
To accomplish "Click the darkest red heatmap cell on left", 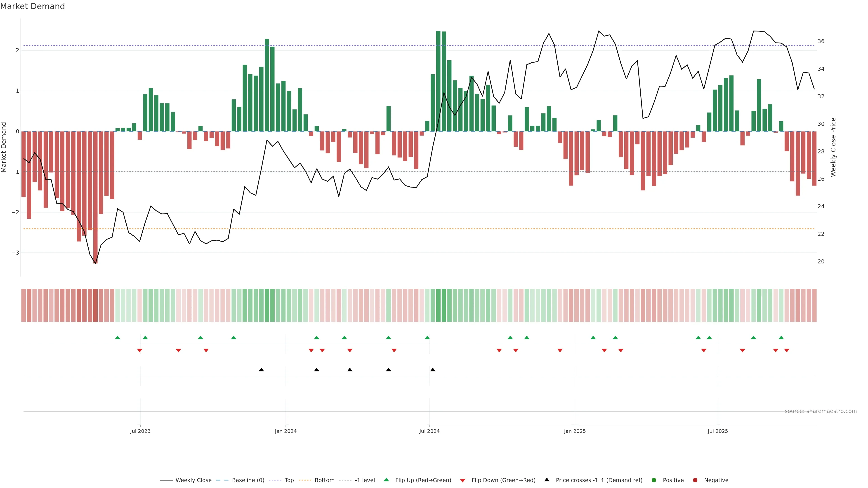I will coord(95,305).
